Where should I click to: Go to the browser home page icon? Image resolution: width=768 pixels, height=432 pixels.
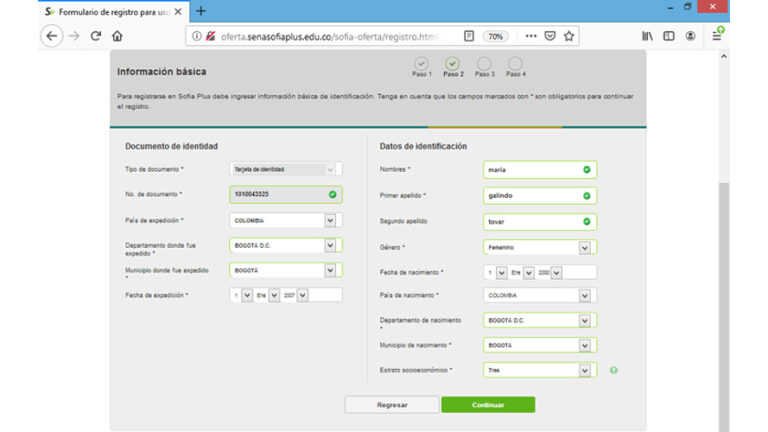click(x=118, y=36)
